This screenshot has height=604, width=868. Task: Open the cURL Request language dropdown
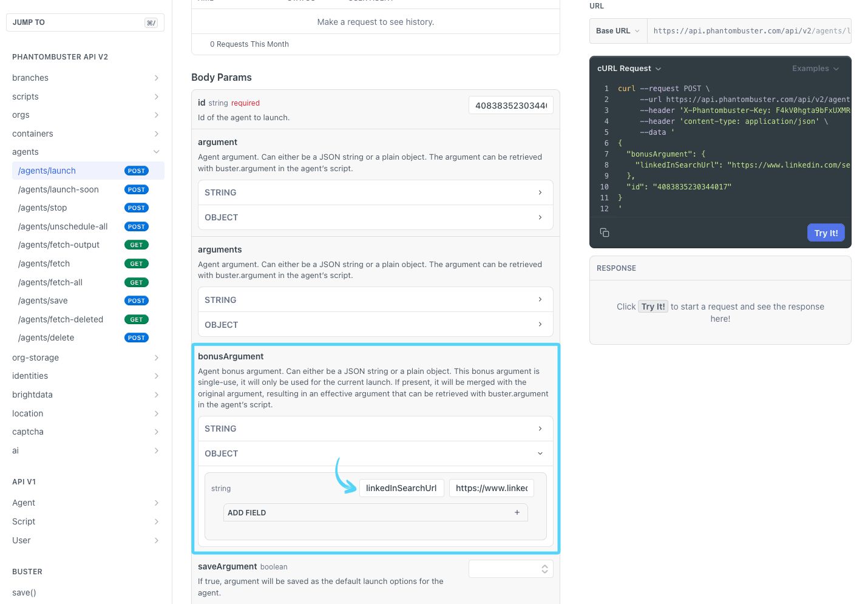click(629, 69)
